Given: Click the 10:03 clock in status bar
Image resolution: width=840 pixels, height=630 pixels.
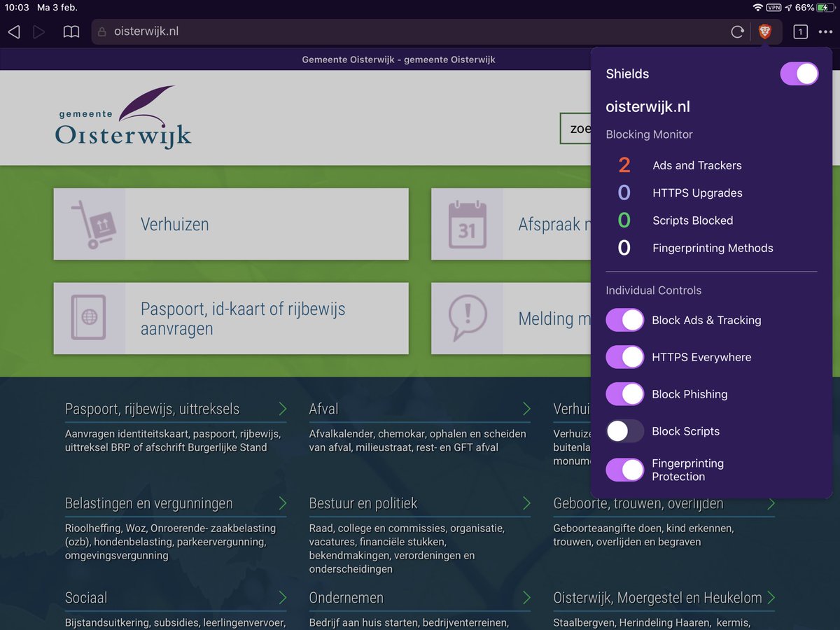Looking at the screenshot, I should click(17, 8).
